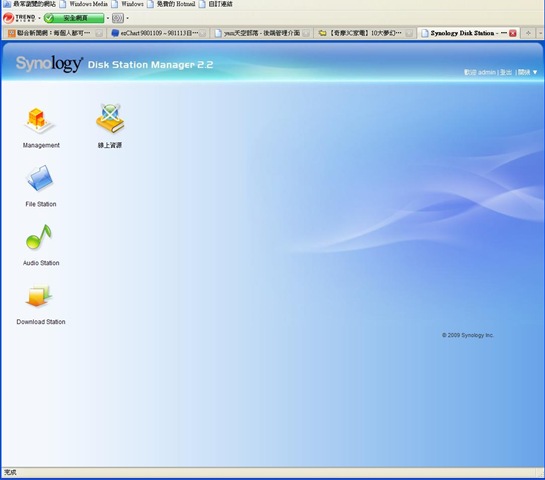545x480 pixels.
Task: Click the status bar completion text
Action: (10, 472)
